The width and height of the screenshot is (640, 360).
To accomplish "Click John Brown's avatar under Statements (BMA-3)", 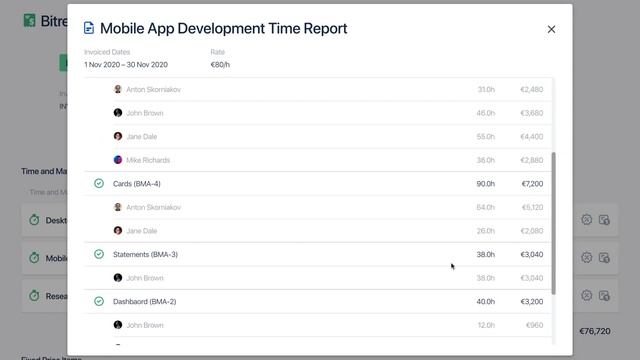I will [118, 278].
